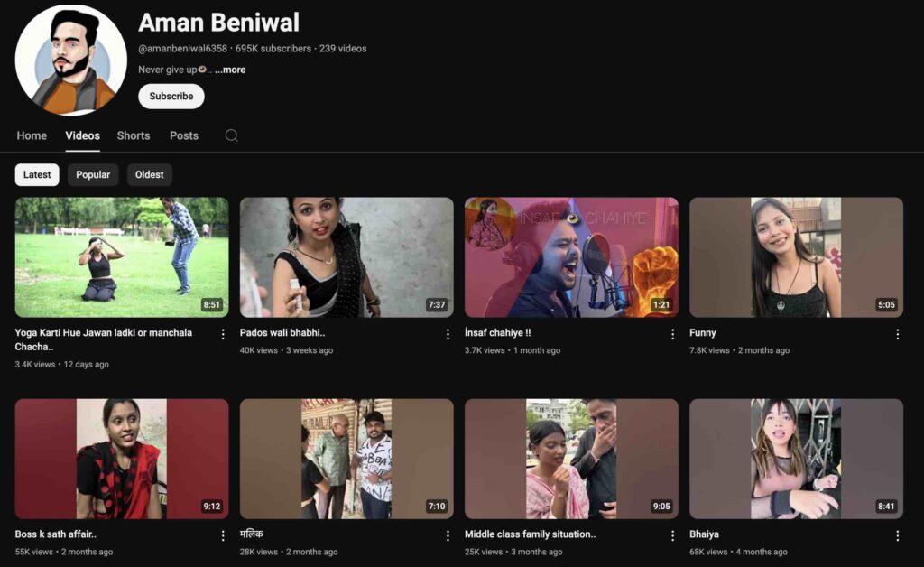Screen dimensions: 924x567
Task: Open three-dot menu for Insaf chahiye video
Action: [x=672, y=334]
